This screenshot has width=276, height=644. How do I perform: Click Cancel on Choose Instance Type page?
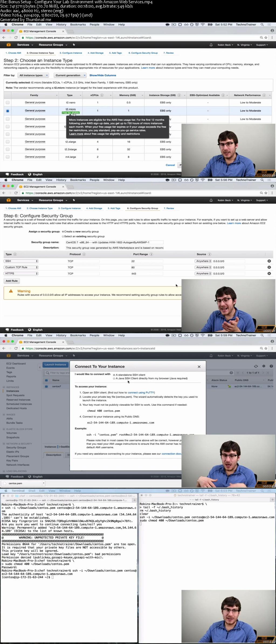(170, 165)
